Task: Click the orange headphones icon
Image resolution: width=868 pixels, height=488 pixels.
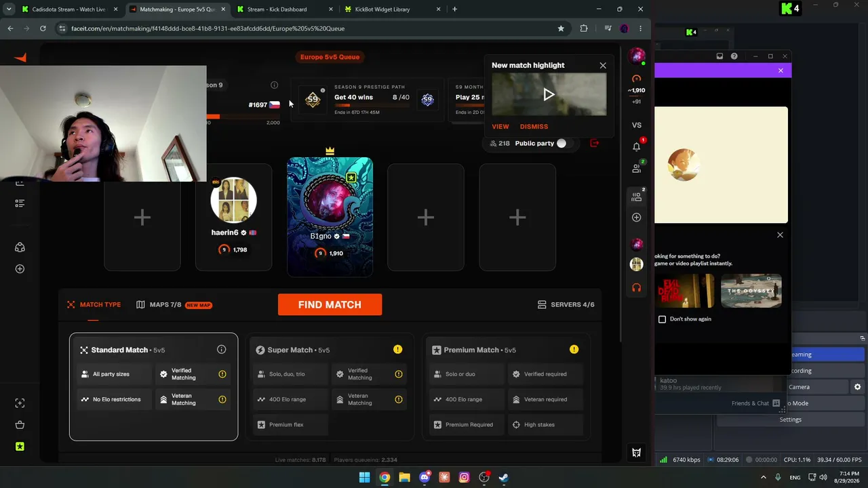Action: (636, 287)
